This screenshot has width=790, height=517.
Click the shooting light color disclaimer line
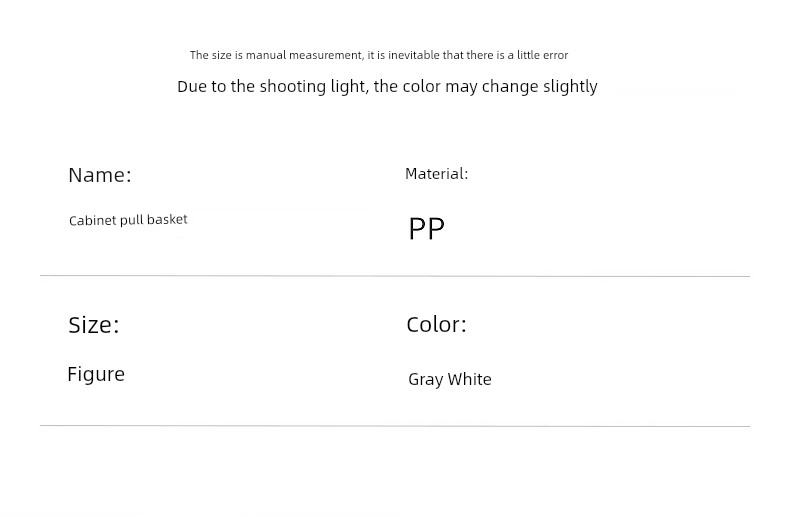(387, 87)
